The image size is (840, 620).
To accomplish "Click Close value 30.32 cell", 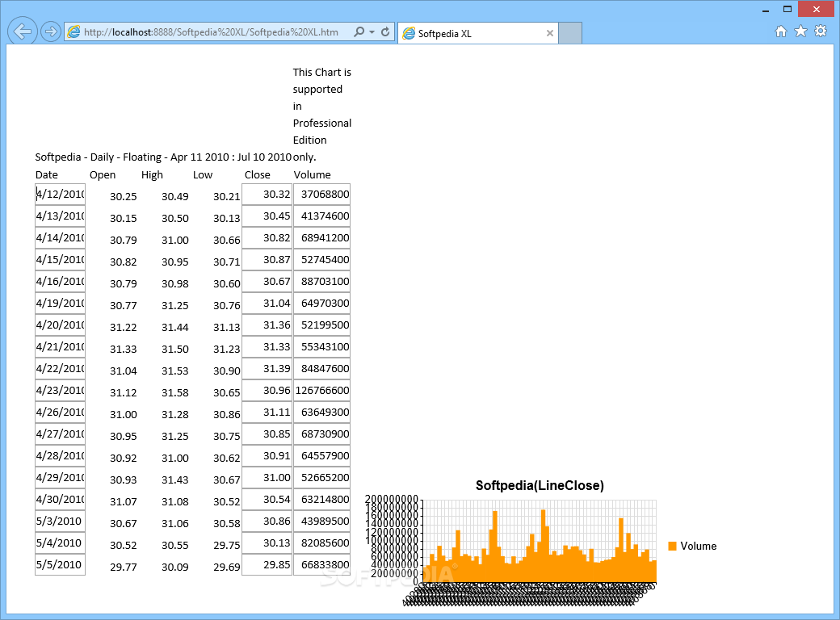I will pyautogui.click(x=267, y=194).
